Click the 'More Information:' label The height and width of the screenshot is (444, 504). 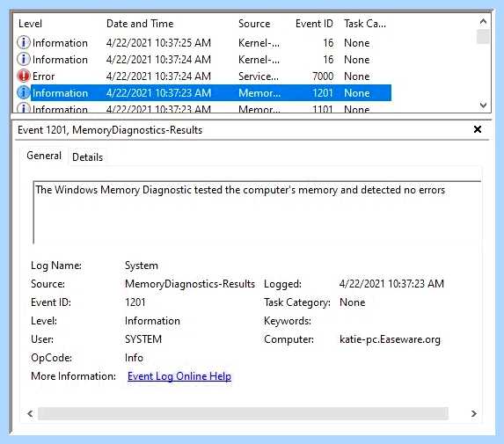point(73,376)
